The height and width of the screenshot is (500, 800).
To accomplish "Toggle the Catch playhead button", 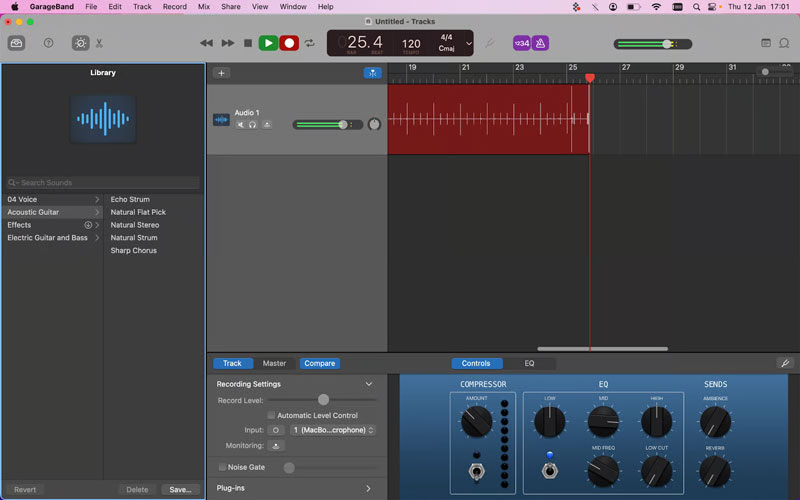I will (x=372, y=73).
